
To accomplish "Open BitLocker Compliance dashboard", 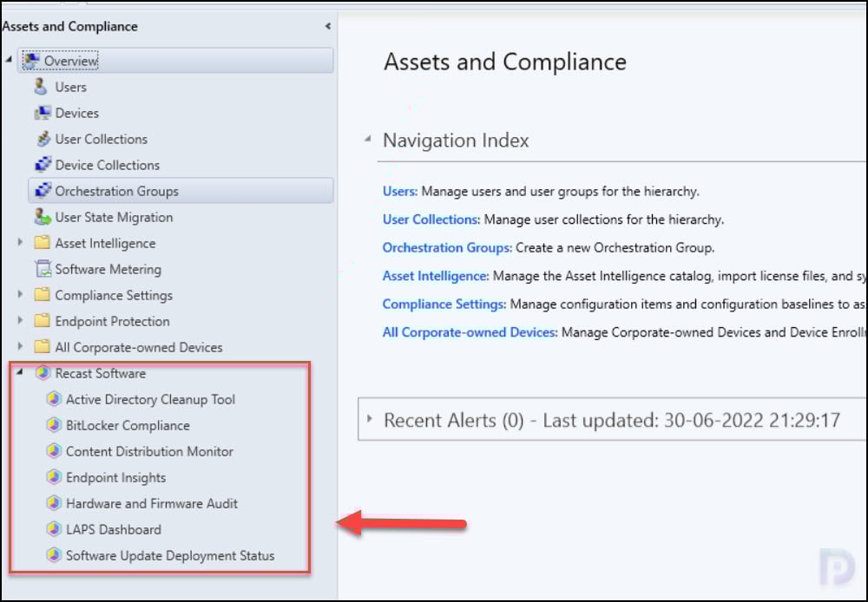I will point(128,426).
